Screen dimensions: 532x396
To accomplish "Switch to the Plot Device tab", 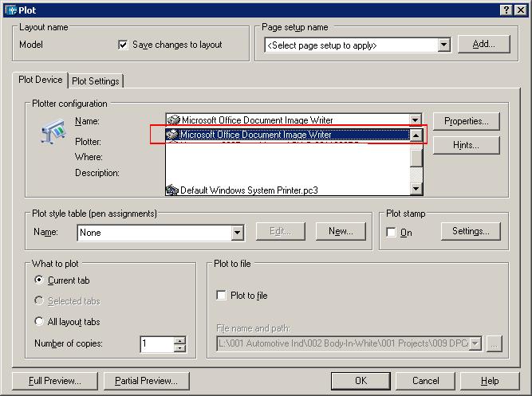I will [41, 80].
